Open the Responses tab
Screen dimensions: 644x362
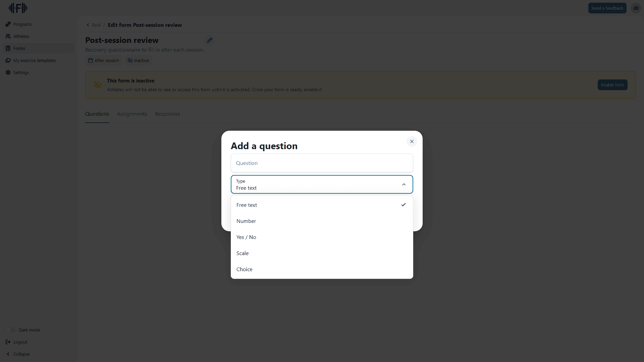coord(167,114)
